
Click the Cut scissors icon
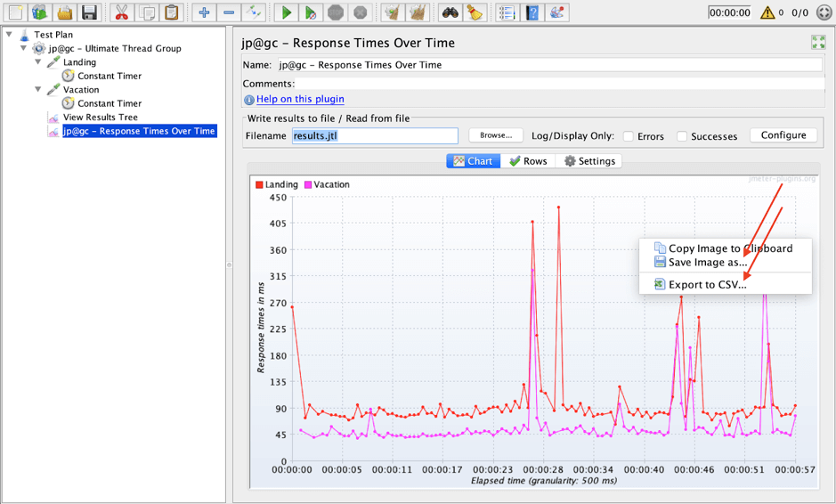point(122,12)
